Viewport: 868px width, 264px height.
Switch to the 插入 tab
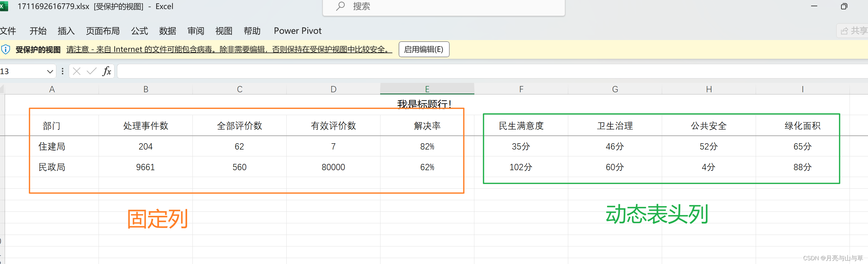[x=66, y=31]
